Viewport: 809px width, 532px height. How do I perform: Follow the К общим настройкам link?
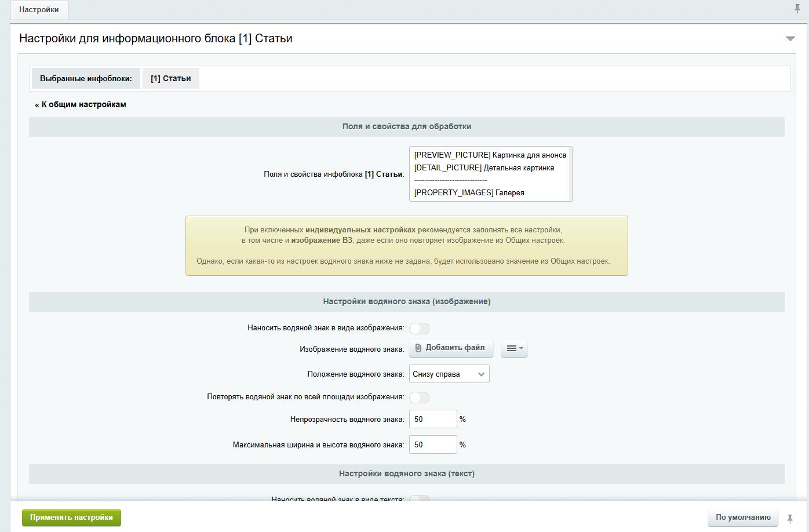click(81, 104)
